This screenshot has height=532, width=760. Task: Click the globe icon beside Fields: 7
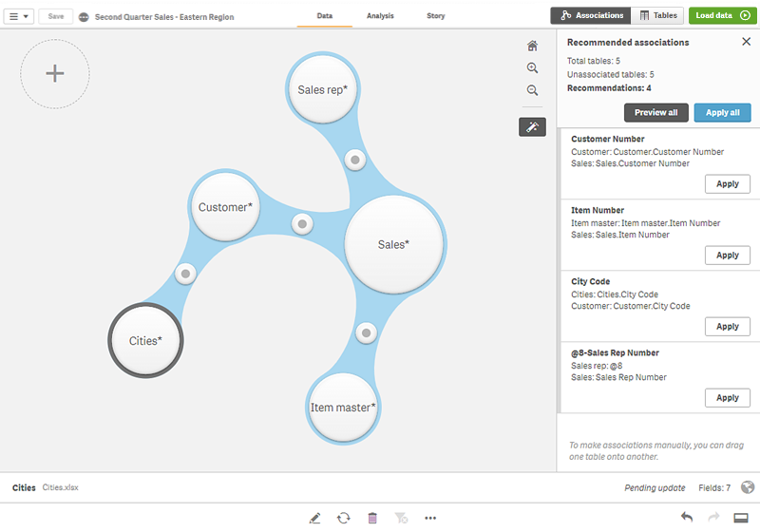click(748, 487)
